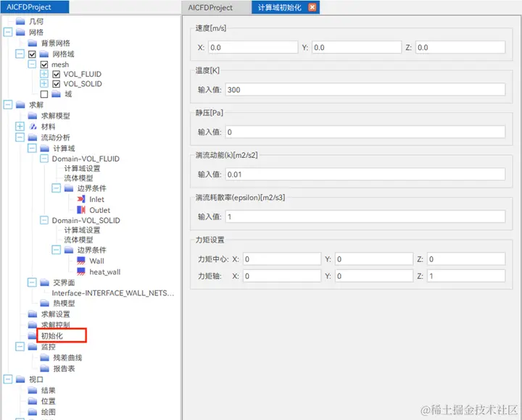Check the 域 checkbox
This screenshot has width=522, height=420.
(x=44, y=94)
